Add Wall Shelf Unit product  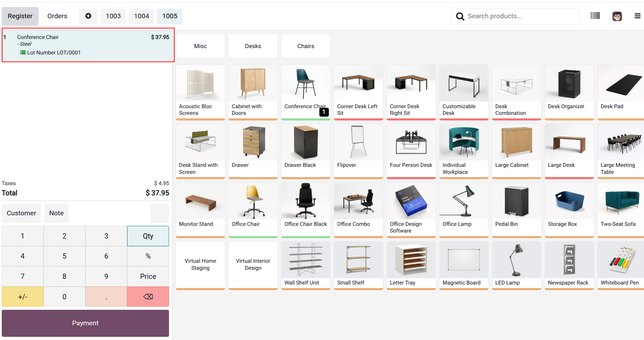pos(306,266)
